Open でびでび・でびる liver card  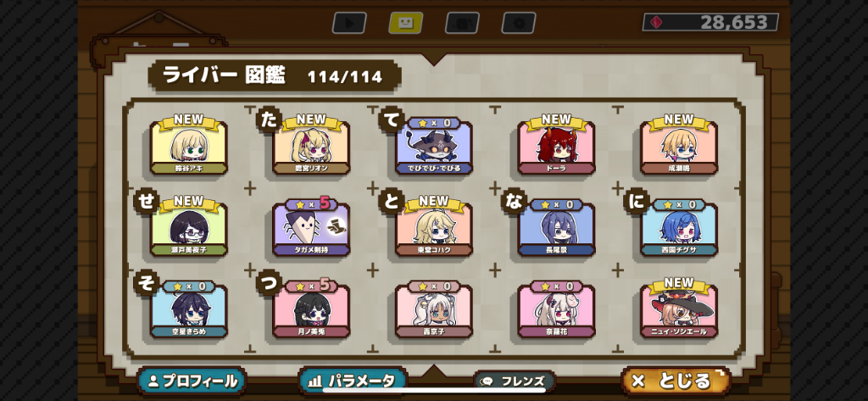tap(433, 146)
